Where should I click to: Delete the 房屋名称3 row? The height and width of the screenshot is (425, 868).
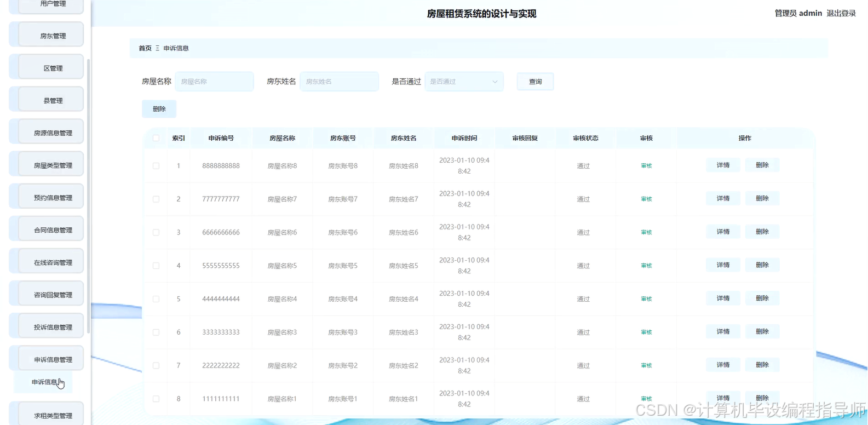(762, 331)
